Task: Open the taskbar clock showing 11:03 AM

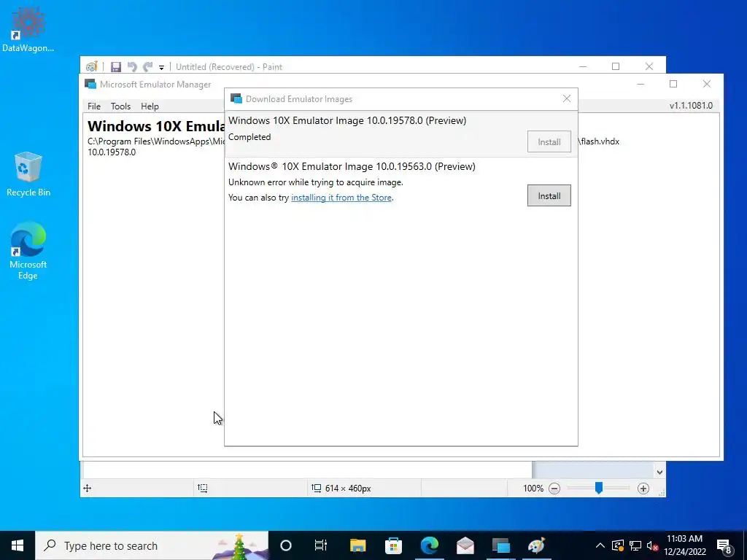Action: (684, 545)
